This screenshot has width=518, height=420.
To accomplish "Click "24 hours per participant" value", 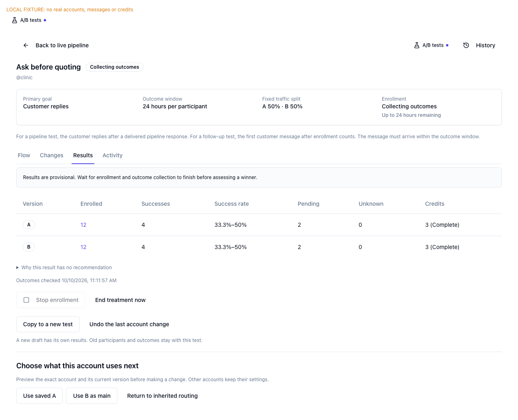I will [x=175, y=106].
